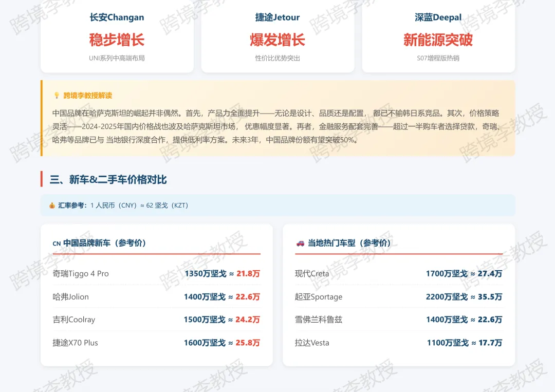
Task: Click the lightbulb icon beside 跨境李教授解读
Action: [57, 96]
